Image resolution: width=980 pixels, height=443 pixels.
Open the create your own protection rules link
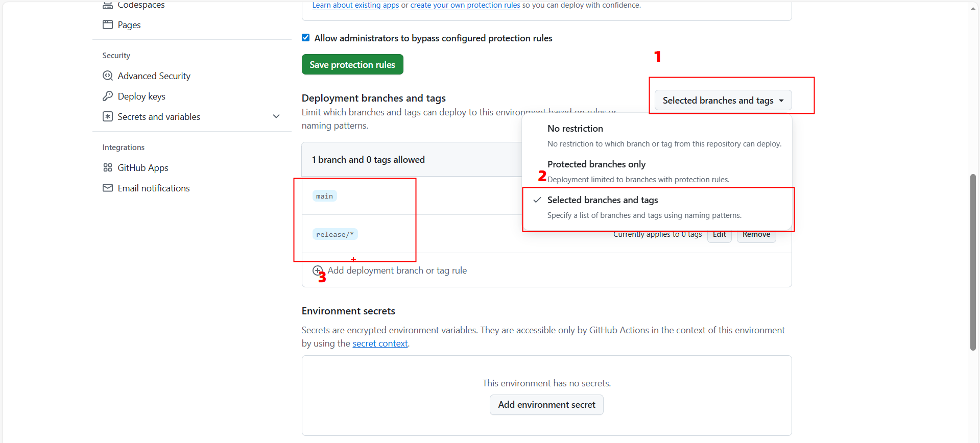coord(465,5)
